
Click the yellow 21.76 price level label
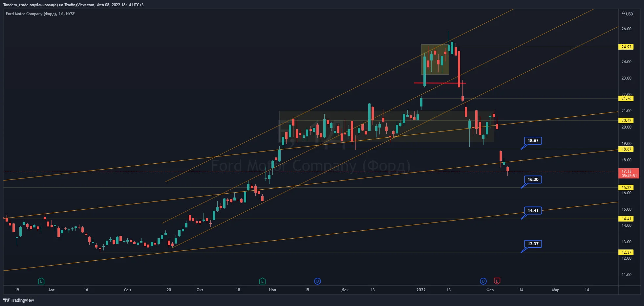626,99
